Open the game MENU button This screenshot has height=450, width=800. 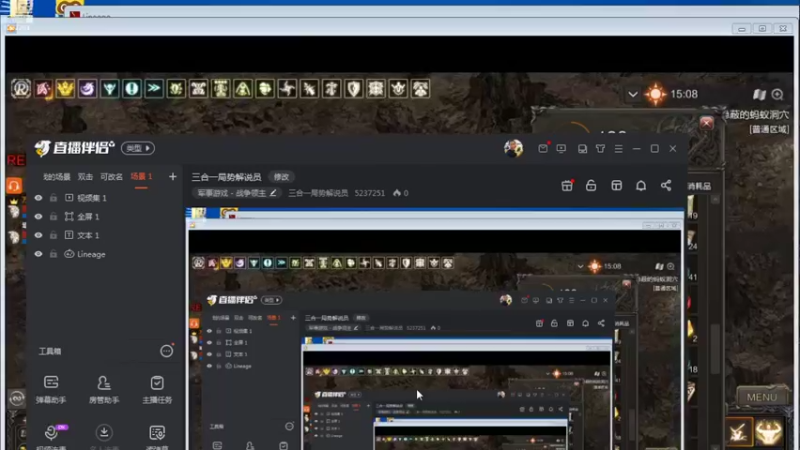[762, 397]
